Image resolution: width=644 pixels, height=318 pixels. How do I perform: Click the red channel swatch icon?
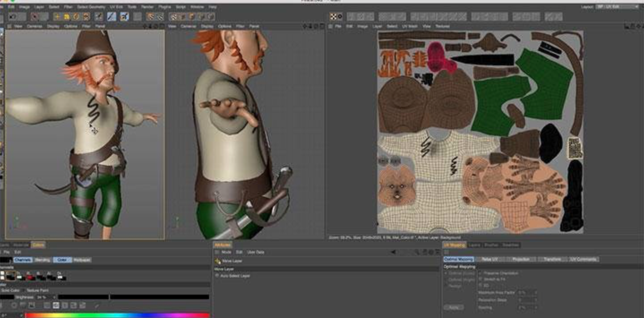click(x=30, y=276)
